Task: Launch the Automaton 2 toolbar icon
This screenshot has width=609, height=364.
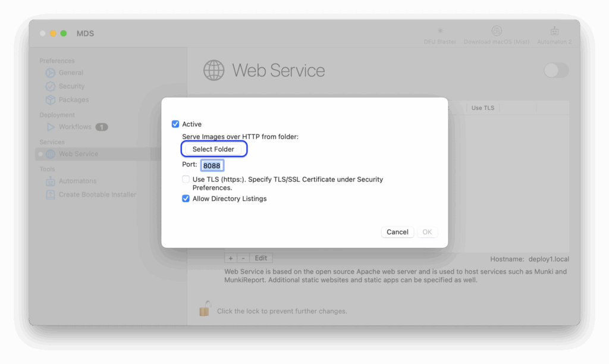Action: point(554,31)
